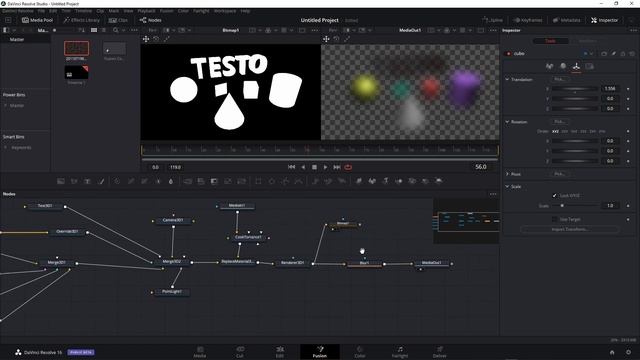Add a Shape 3D node from the toolbar
Screen dimensions: 640x360
[x=372, y=181]
